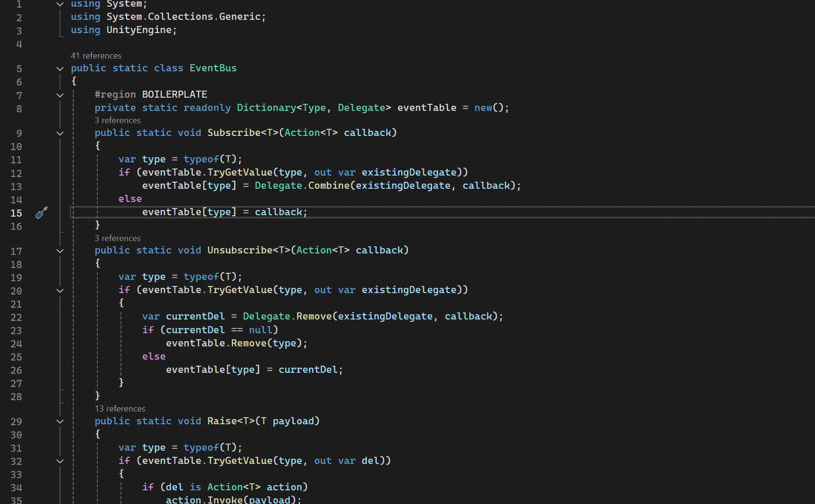The image size is (815, 504).
Task: Click the Combine method call
Action: [x=328, y=185]
